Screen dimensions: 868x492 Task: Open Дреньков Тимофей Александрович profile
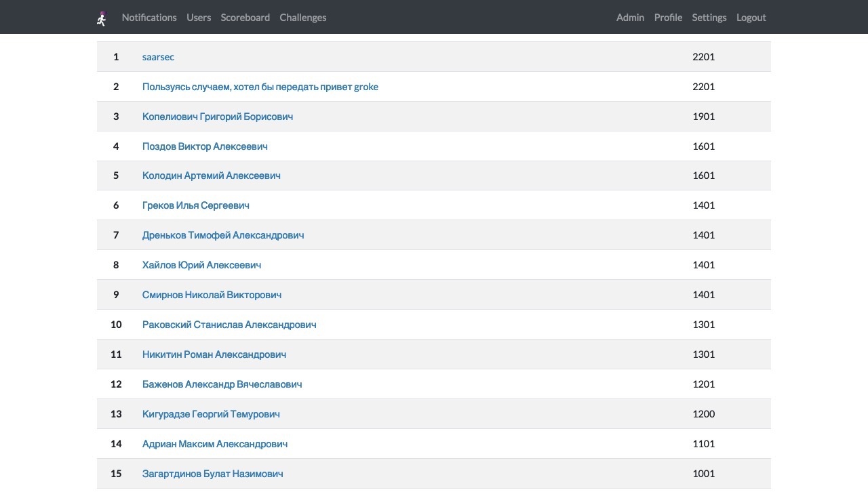[223, 235]
